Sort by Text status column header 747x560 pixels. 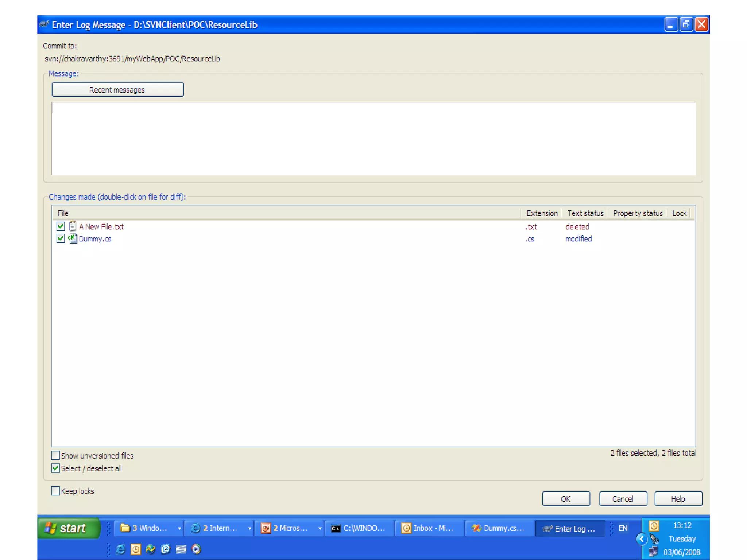tap(585, 213)
